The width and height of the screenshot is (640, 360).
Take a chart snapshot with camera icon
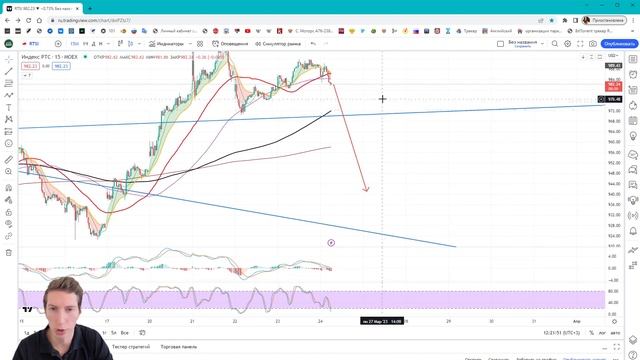point(593,44)
